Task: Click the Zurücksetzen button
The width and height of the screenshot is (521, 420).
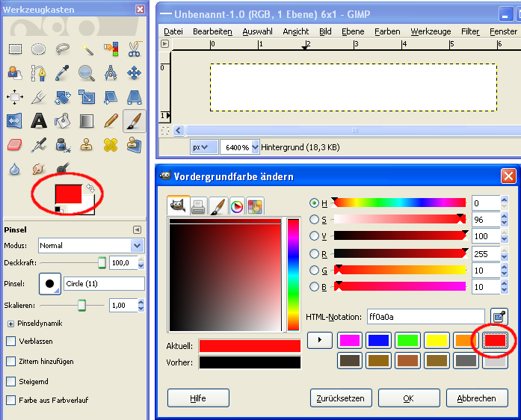Action: click(x=340, y=398)
